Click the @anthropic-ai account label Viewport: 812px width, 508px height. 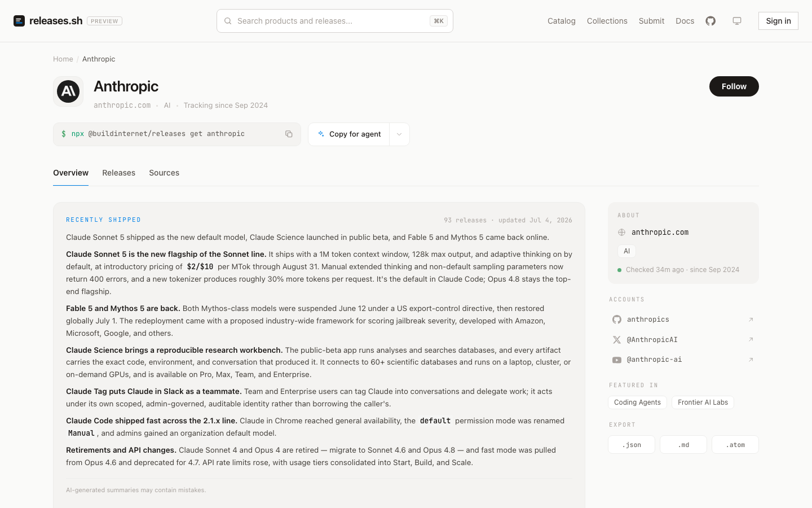click(x=654, y=360)
